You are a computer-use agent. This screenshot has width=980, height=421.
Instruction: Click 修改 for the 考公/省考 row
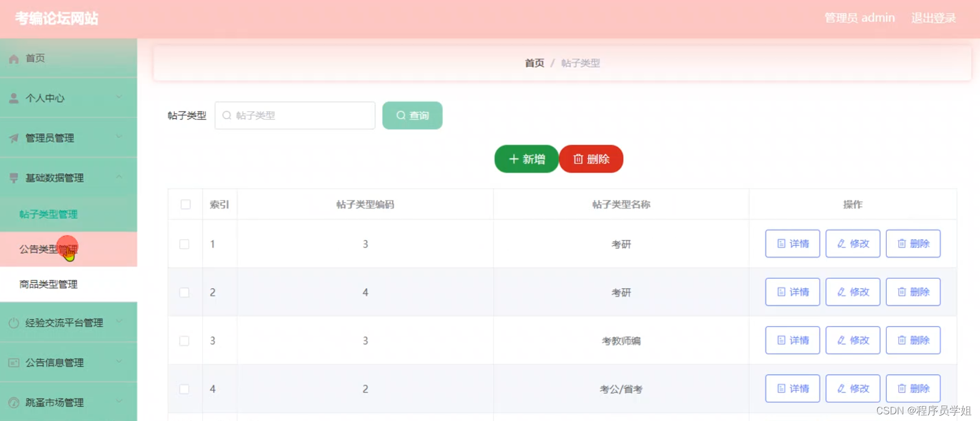point(853,389)
